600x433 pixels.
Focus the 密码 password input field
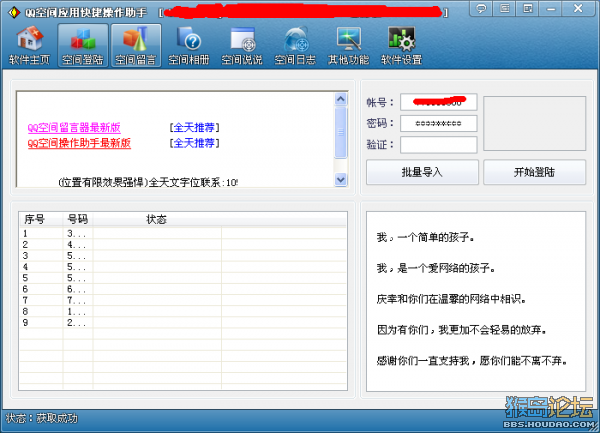pos(439,124)
